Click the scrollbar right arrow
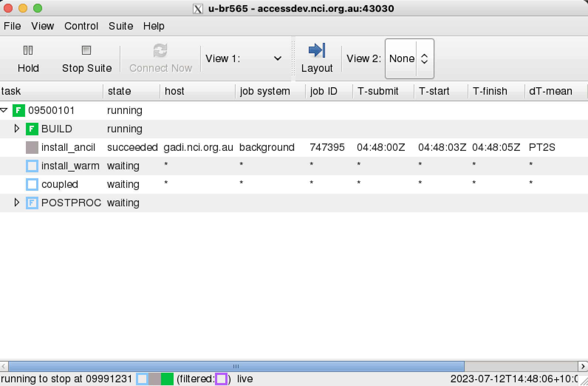Viewport: 588px width, 386px height. [x=583, y=366]
